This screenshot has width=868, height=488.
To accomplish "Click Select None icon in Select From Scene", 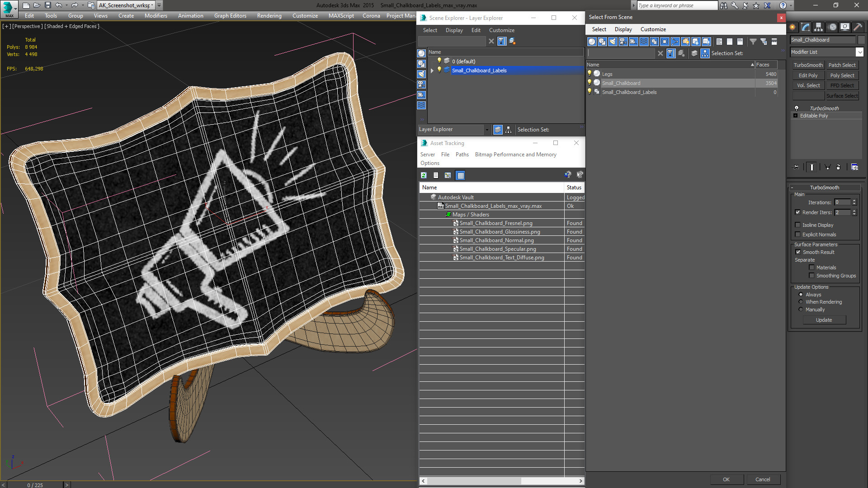I will pyautogui.click(x=730, y=42).
